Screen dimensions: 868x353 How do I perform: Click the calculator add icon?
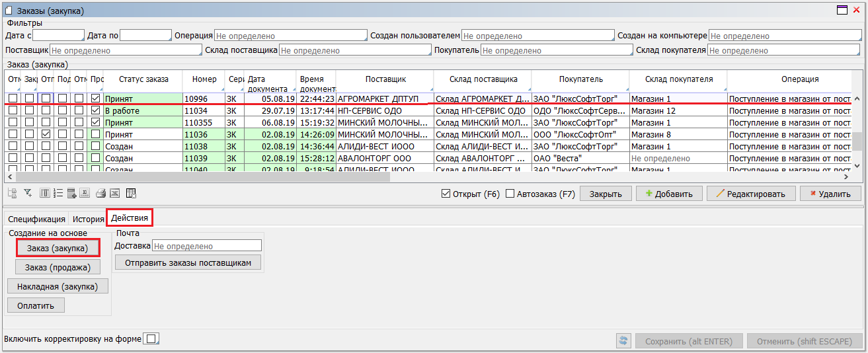tap(71, 193)
